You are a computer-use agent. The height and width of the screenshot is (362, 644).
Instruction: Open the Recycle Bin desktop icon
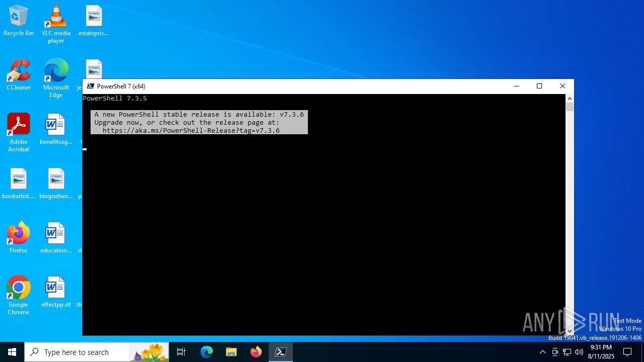point(19,21)
